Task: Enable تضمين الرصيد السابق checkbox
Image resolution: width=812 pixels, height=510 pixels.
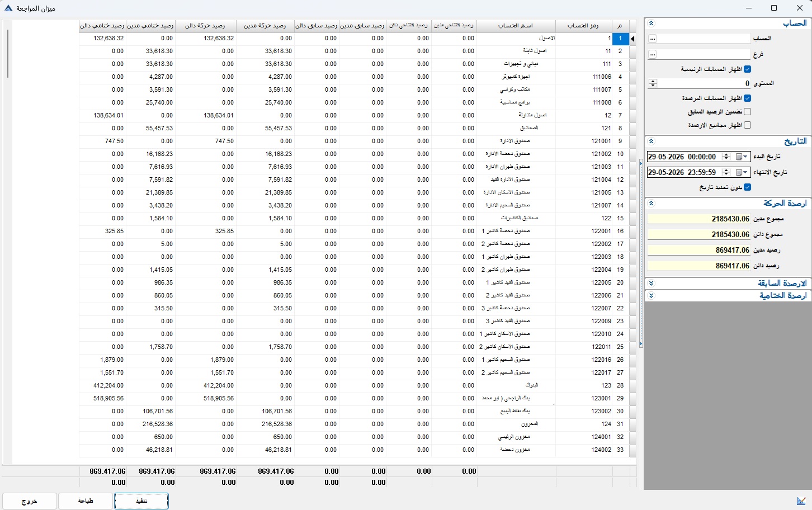Action: pos(747,112)
